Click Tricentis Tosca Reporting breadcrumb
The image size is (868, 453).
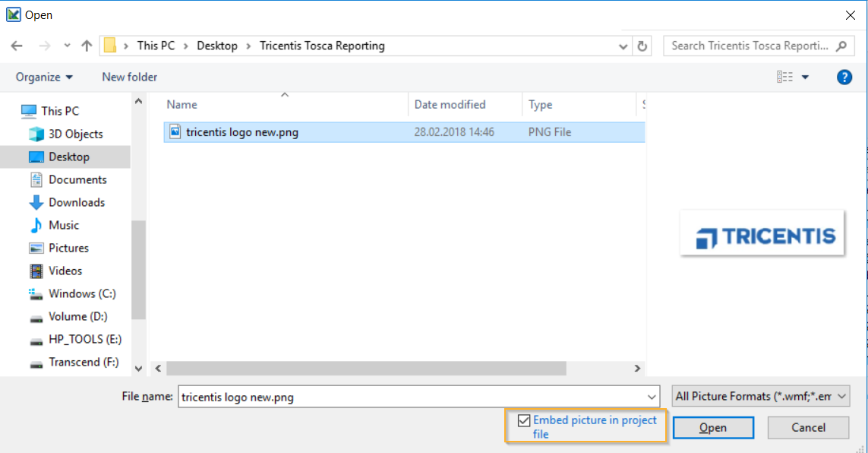click(322, 46)
